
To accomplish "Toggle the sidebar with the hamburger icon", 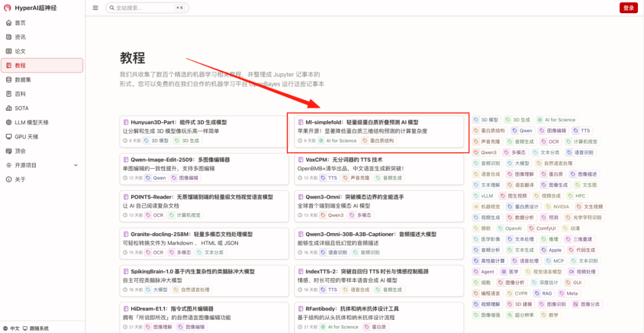I will click(x=95, y=8).
